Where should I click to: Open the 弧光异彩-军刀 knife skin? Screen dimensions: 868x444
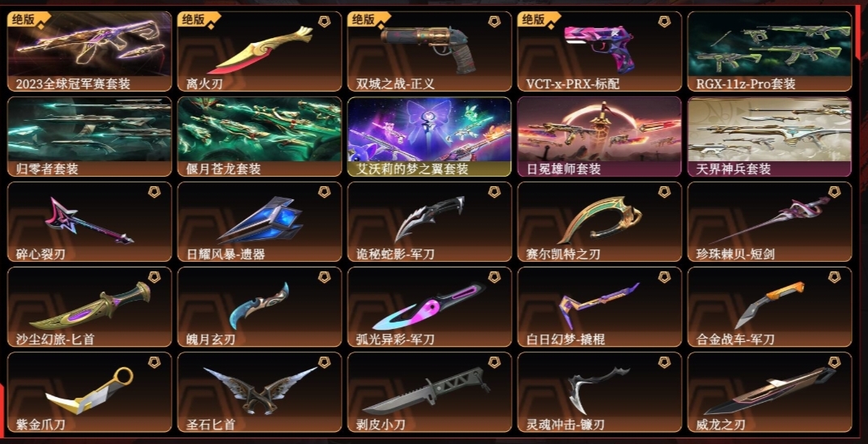pyautogui.click(x=430, y=307)
